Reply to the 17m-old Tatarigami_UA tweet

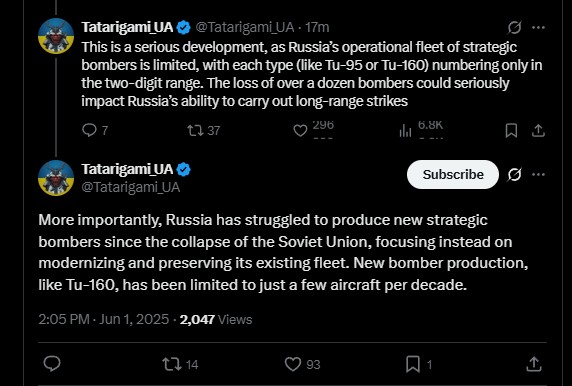click(x=95, y=130)
